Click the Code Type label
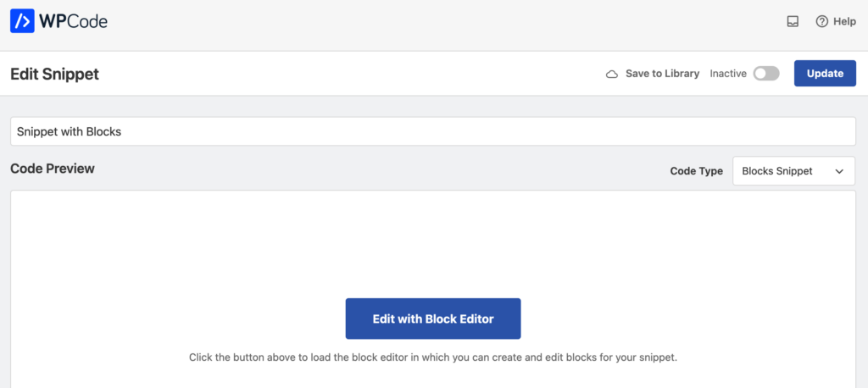The image size is (868, 388). [x=697, y=171]
